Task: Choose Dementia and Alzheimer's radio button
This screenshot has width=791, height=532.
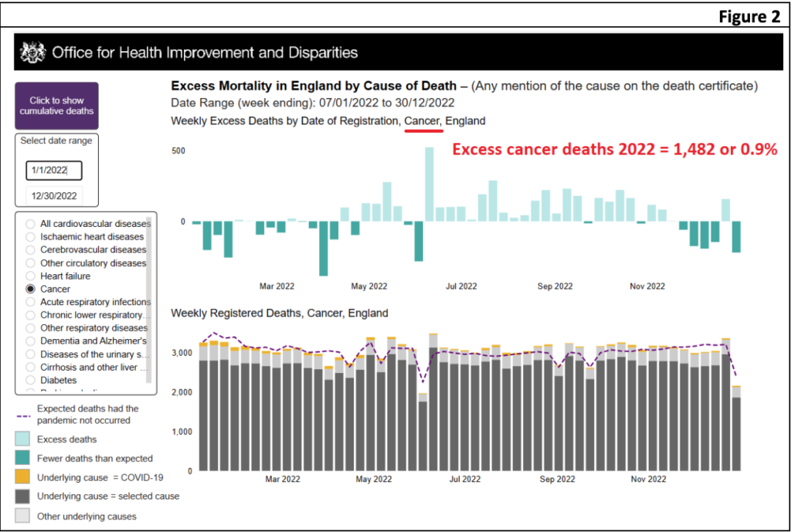Action: [31, 341]
